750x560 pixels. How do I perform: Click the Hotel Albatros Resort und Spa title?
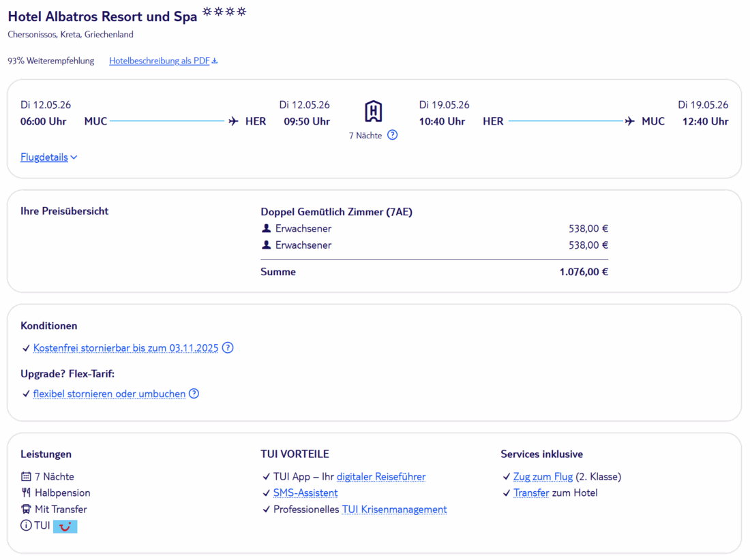102,16
